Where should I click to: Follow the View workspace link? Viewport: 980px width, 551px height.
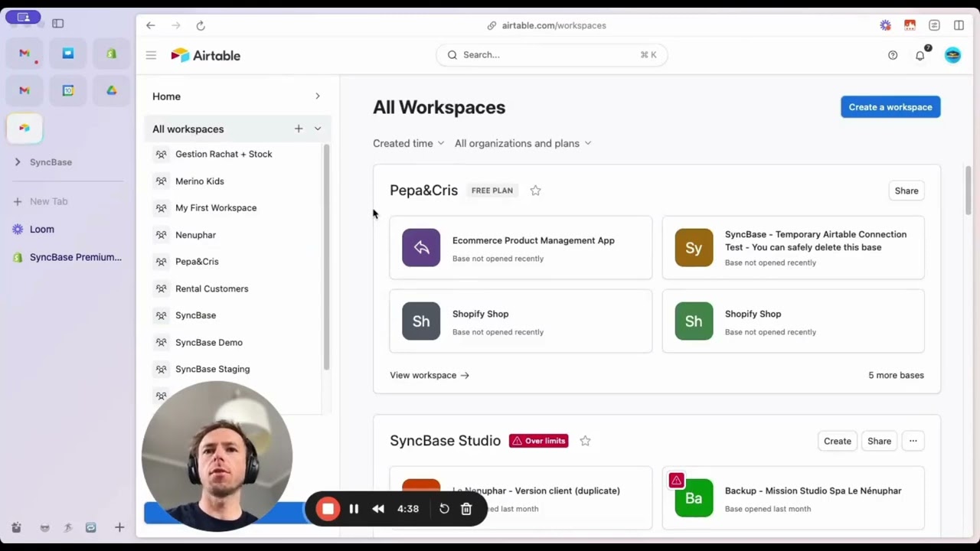click(x=430, y=375)
